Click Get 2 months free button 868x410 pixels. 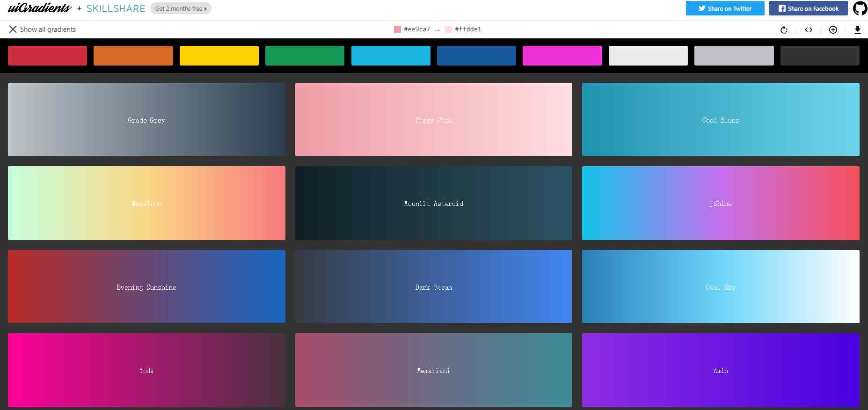(x=181, y=8)
